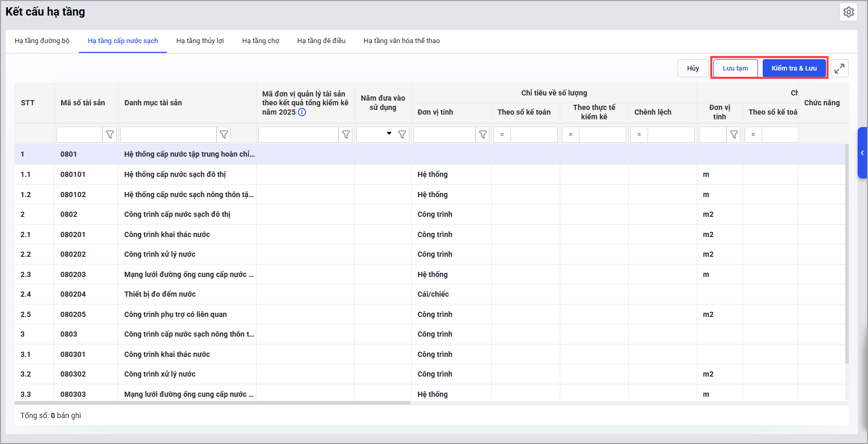The width and height of the screenshot is (868, 444).
Task: Click the expand fullscreen icon
Action: (x=839, y=68)
